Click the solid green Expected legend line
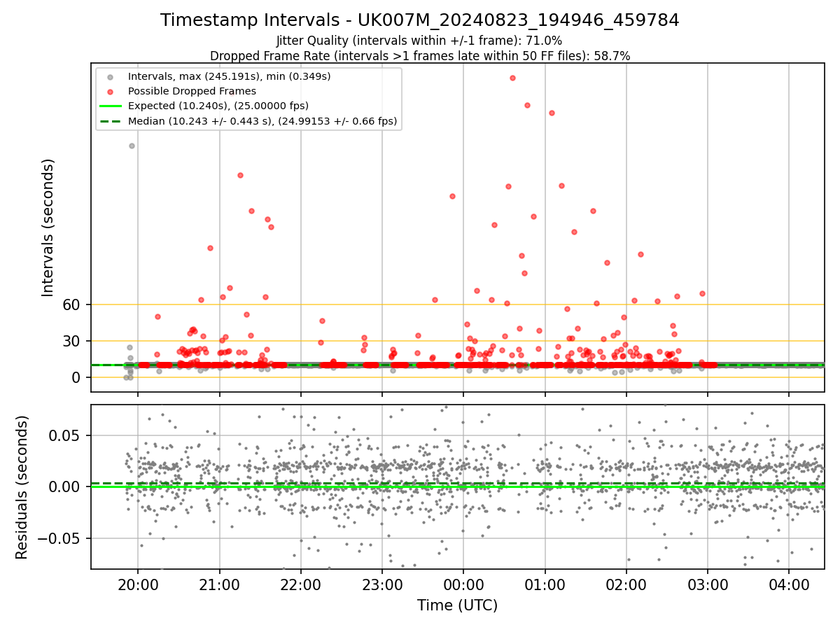The image size is (840, 630). [109, 106]
